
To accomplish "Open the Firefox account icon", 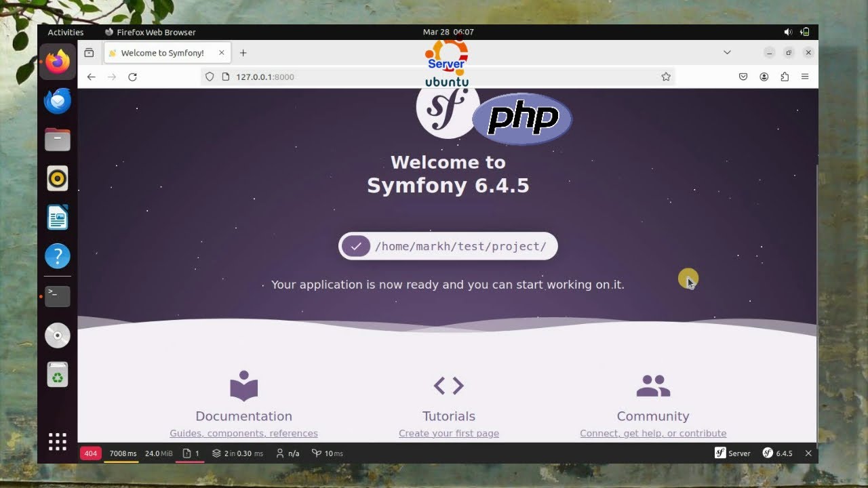I will pyautogui.click(x=764, y=77).
